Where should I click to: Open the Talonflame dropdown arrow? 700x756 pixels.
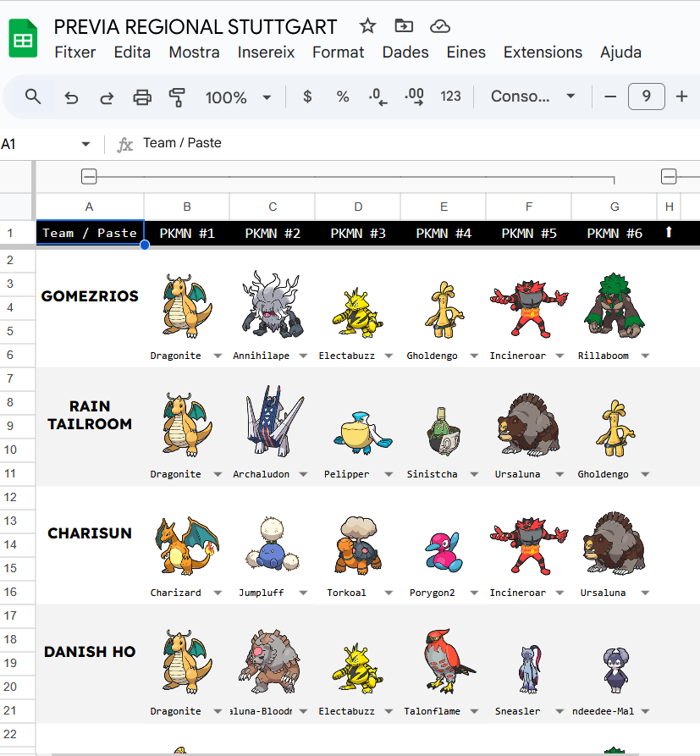[x=474, y=711]
